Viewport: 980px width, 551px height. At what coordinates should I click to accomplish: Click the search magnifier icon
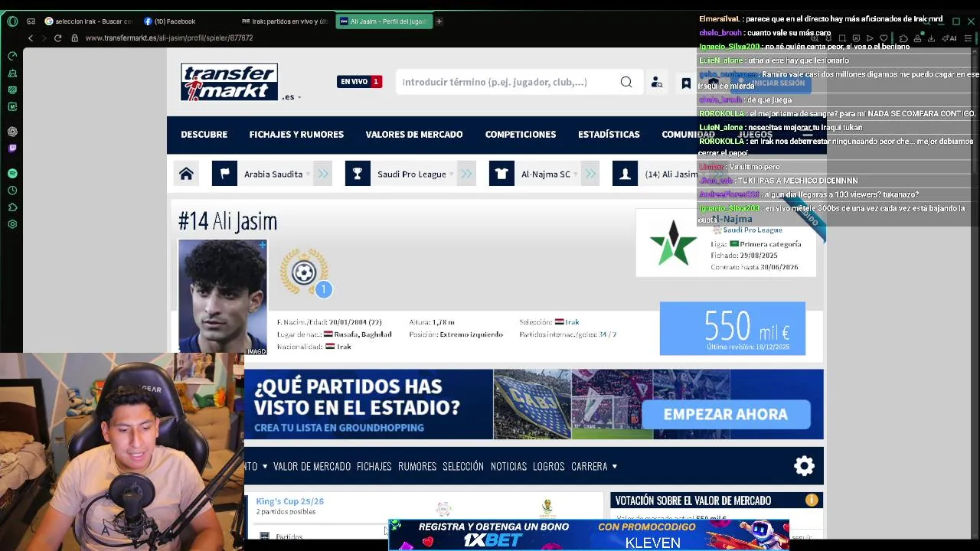[x=626, y=82]
